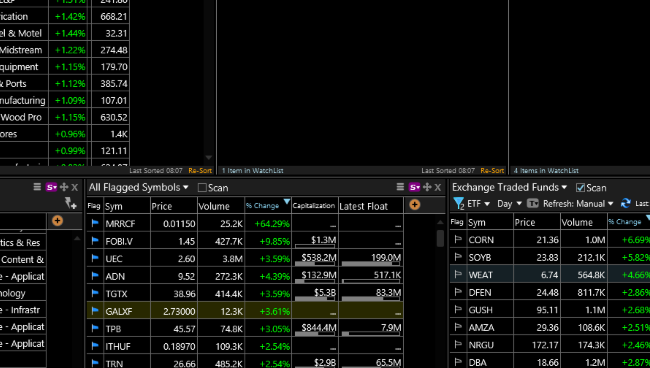650x368 pixels.
Task: Click UEC capitalization $538.2M cell
Action: tap(315, 259)
